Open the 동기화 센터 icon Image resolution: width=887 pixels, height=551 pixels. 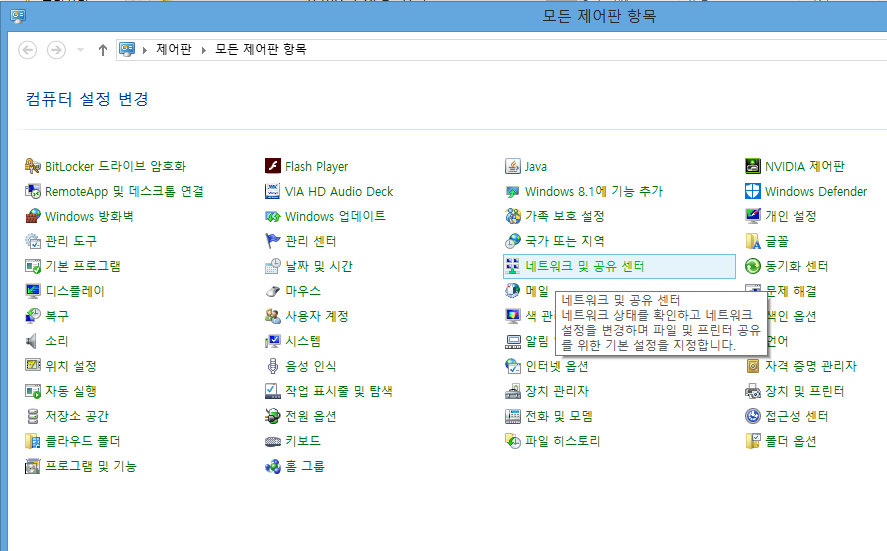tap(753, 266)
